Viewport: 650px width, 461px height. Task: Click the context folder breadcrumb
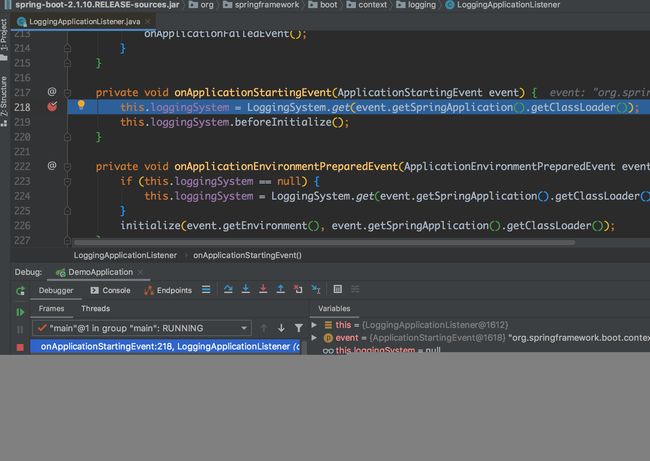pos(366,5)
